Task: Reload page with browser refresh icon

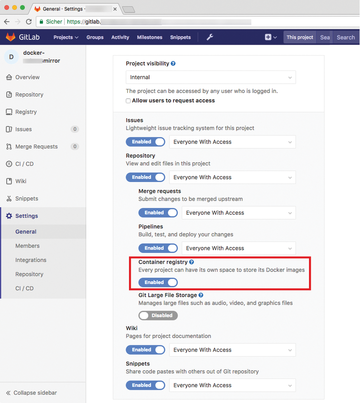Action: (x=29, y=22)
